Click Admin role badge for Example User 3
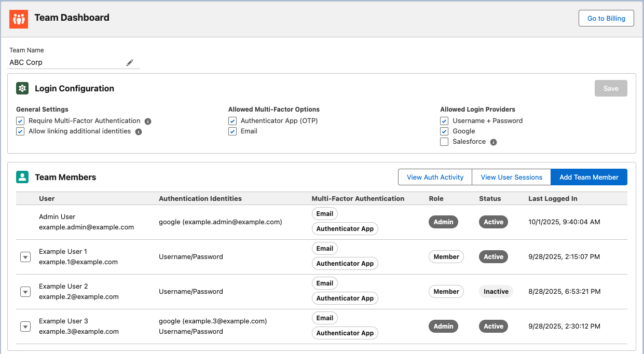The width and height of the screenshot is (644, 354). [x=443, y=326]
